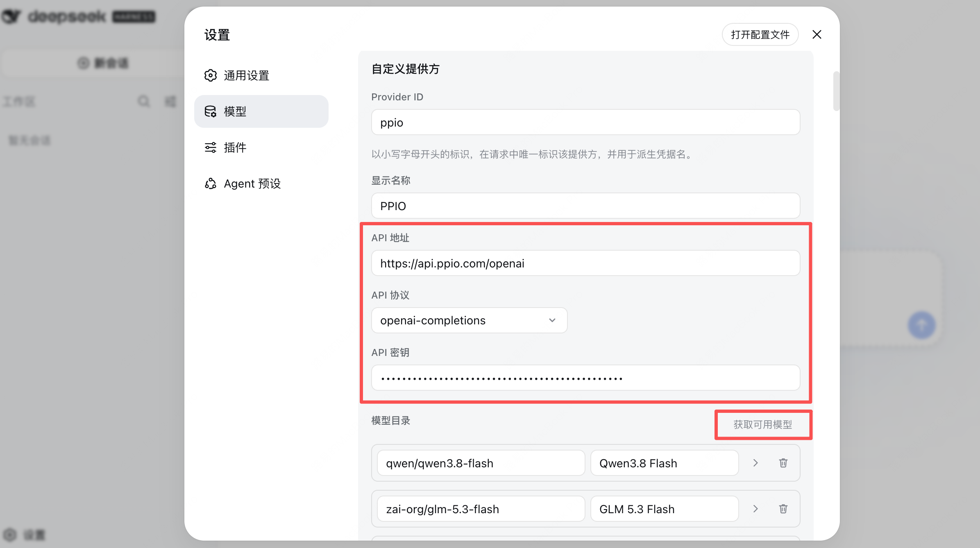The height and width of the screenshot is (548, 980).
Task: Expand the zai-org/glm-5.3-flash row chevron
Action: [x=755, y=509]
